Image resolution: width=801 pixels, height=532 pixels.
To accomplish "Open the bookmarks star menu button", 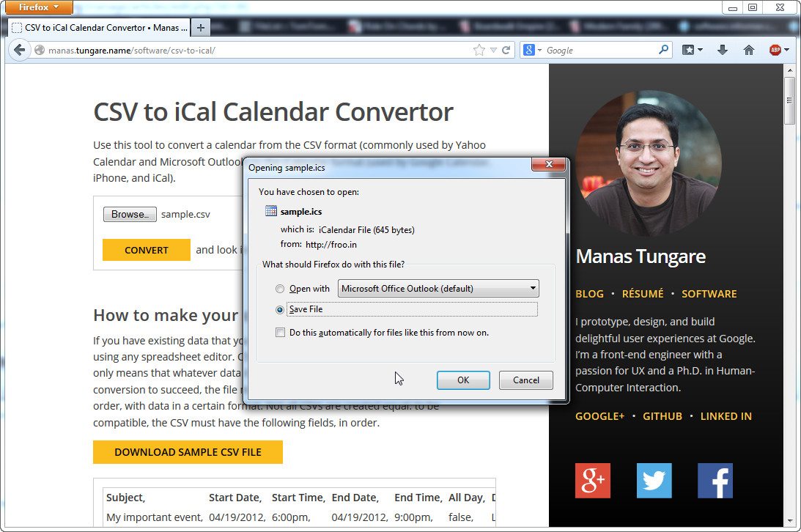I will click(689, 50).
